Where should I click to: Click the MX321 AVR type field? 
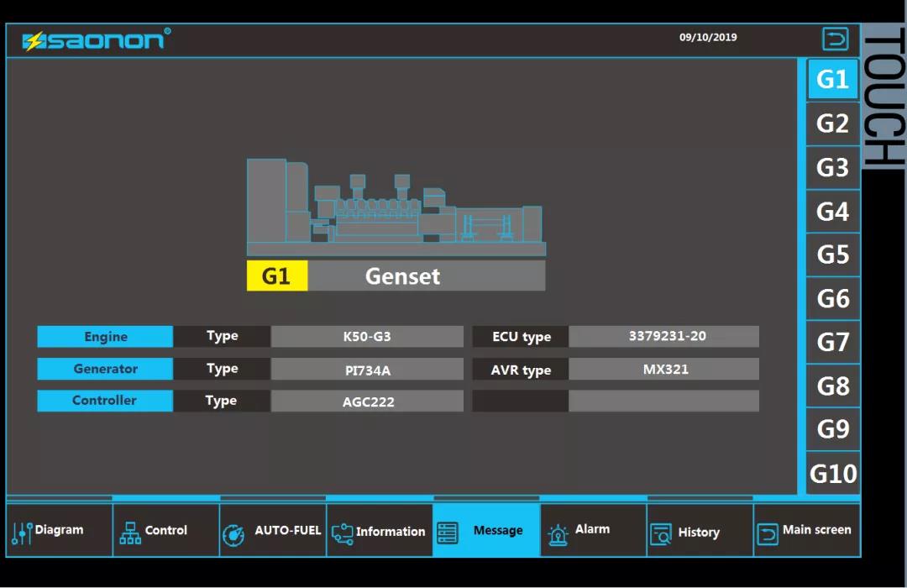664,369
